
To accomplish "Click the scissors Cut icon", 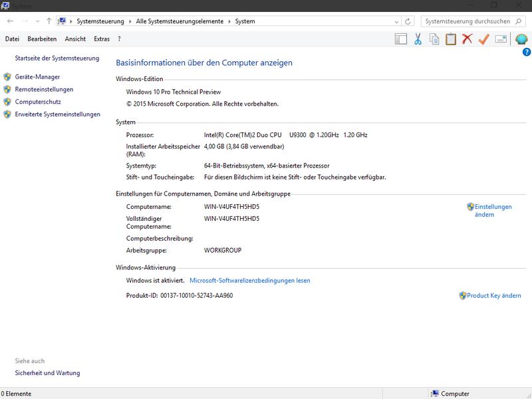I will point(418,39).
